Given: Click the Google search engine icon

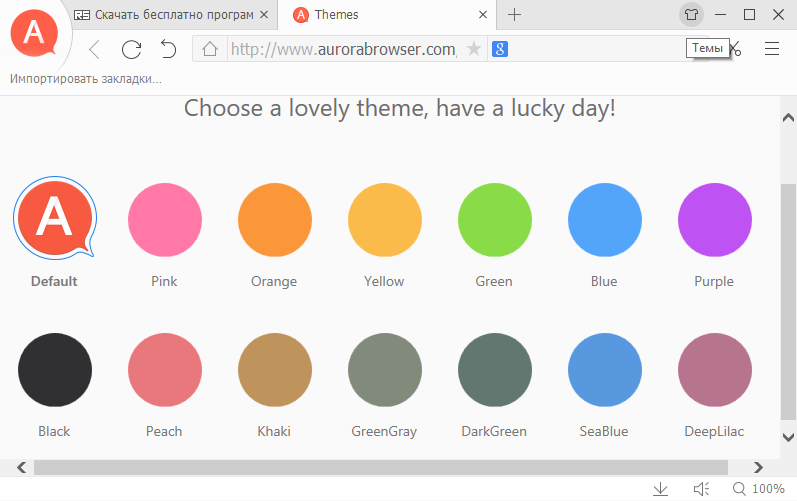Looking at the screenshot, I should pos(500,50).
